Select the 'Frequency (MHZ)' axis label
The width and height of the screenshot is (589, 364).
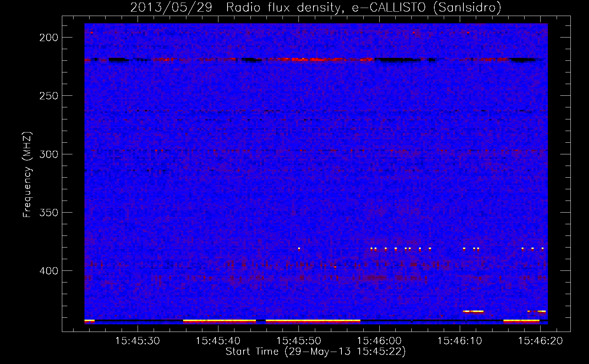(x=27, y=174)
